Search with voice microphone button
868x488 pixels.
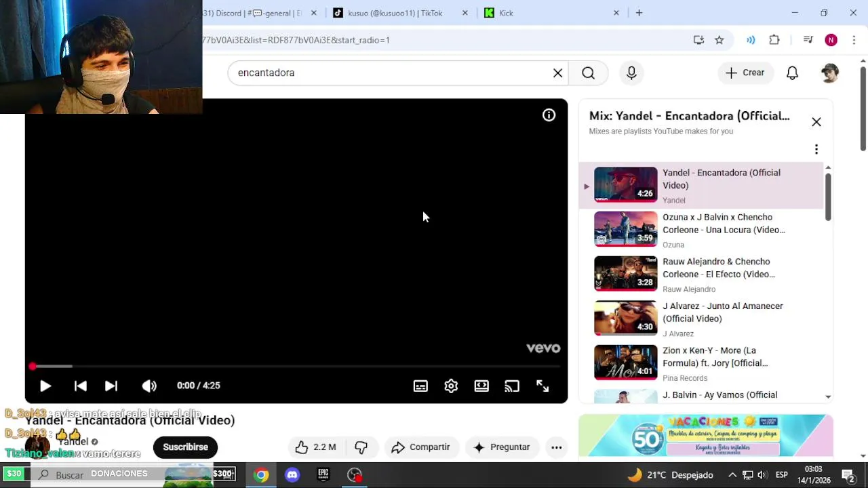click(631, 73)
